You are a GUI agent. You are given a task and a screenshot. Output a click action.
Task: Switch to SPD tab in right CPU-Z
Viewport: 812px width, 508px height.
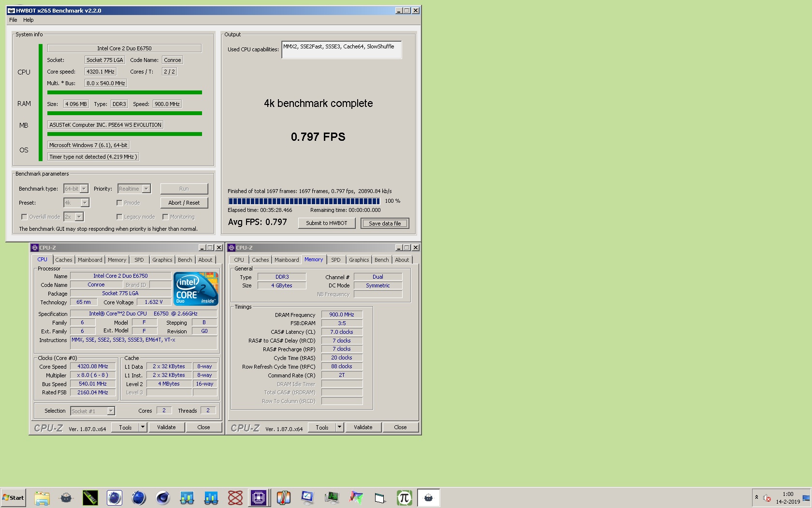coord(336,260)
